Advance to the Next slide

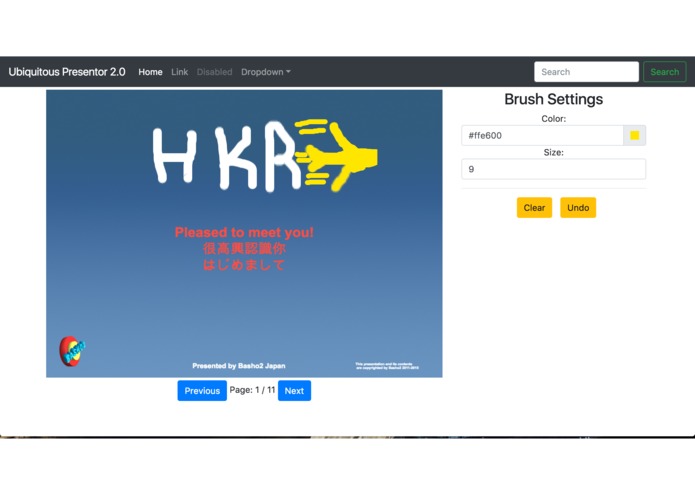pos(294,391)
